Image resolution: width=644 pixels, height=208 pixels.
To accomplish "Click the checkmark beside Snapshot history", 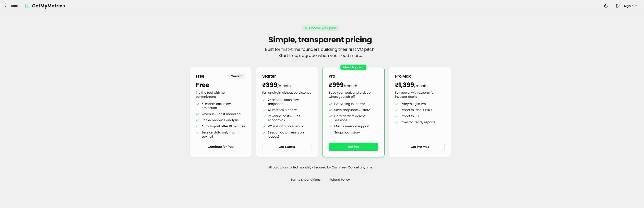I will coord(330,132).
